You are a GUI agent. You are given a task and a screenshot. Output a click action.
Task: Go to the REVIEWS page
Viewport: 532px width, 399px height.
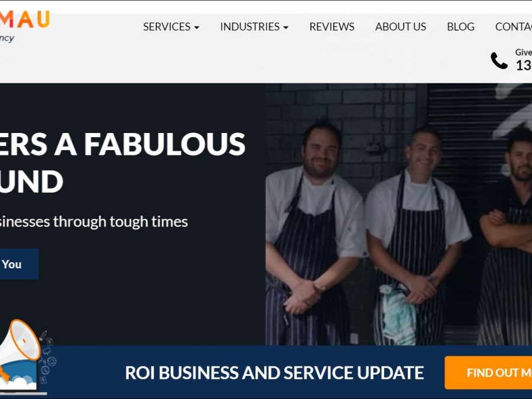332,27
